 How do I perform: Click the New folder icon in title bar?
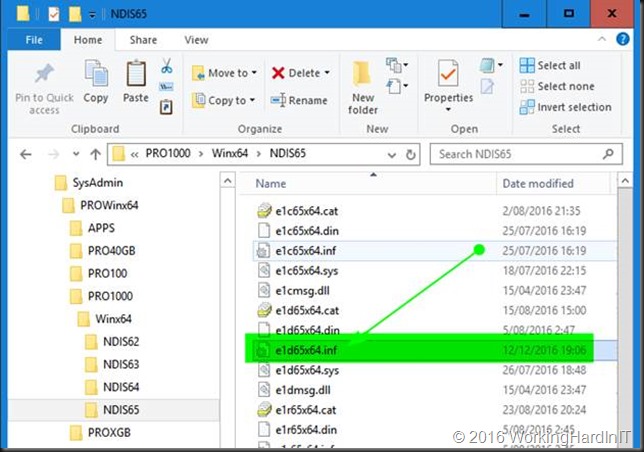point(75,14)
